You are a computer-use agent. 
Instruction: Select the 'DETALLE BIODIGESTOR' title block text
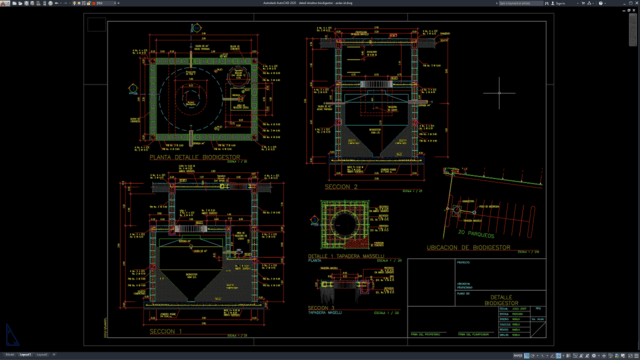501,300
